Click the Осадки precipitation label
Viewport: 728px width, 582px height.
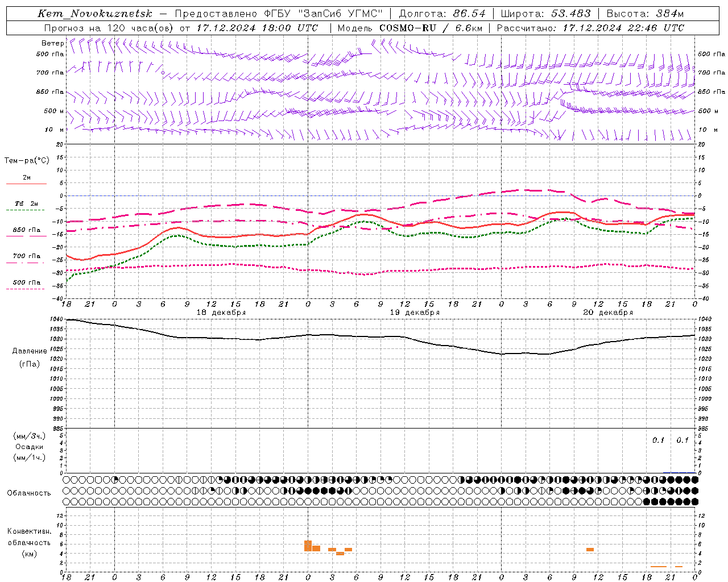click(30, 447)
